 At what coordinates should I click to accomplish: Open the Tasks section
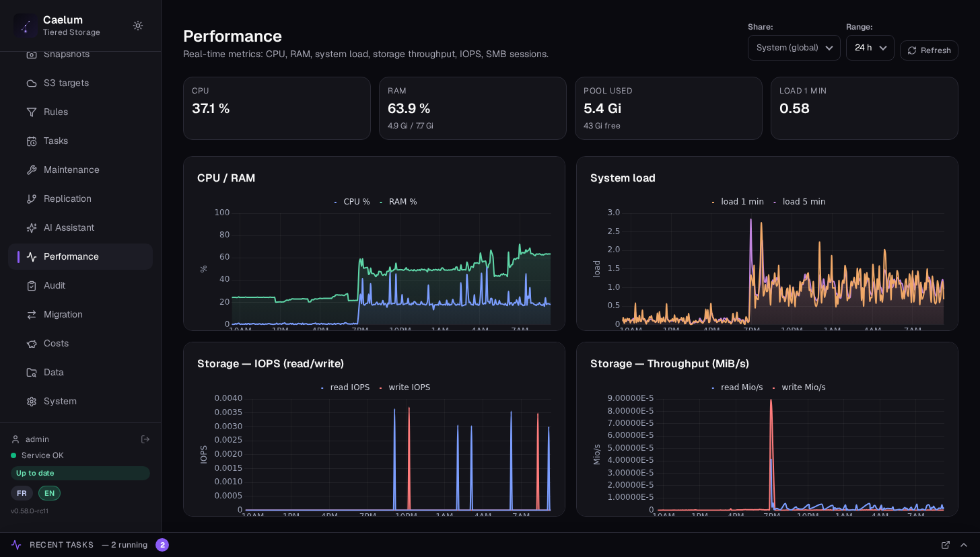pos(81,141)
